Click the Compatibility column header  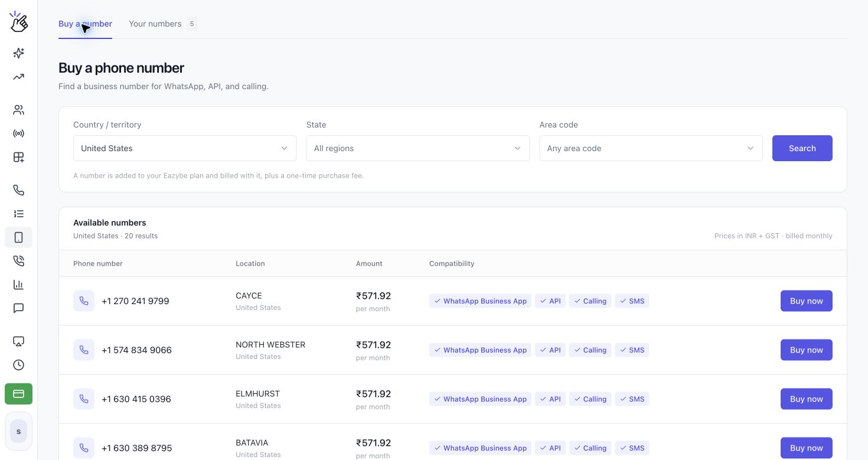pyautogui.click(x=452, y=263)
